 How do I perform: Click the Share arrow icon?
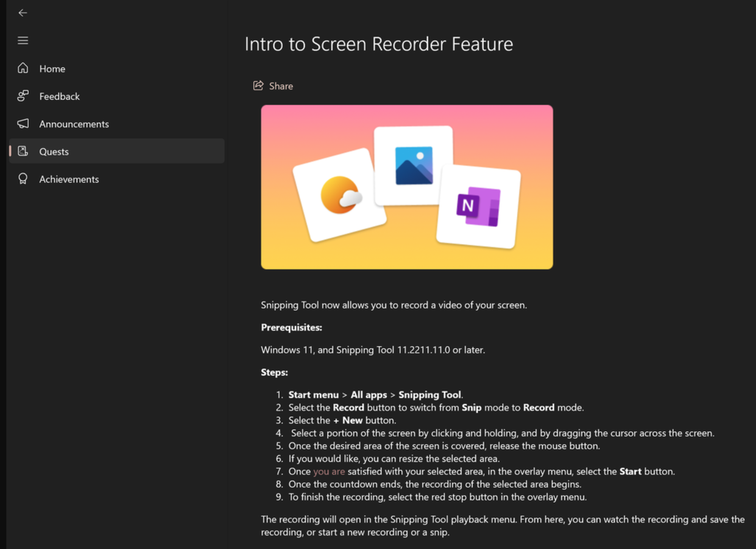click(258, 86)
